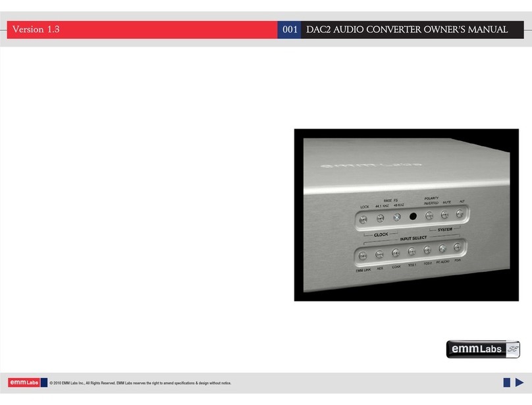Click the EMM LINK label in the photo

coord(363,270)
